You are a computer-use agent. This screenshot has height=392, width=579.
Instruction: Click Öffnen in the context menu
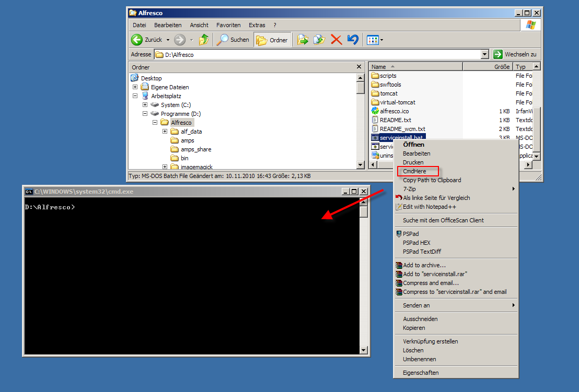tap(456, 145)
